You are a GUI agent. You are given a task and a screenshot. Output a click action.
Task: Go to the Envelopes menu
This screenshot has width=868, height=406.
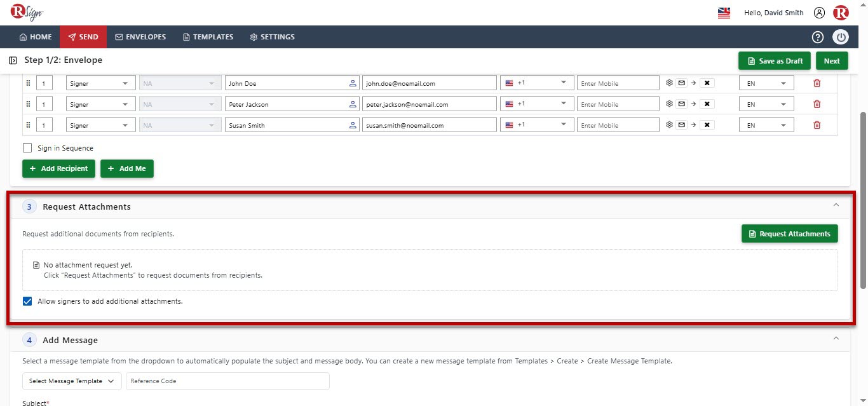140,37
